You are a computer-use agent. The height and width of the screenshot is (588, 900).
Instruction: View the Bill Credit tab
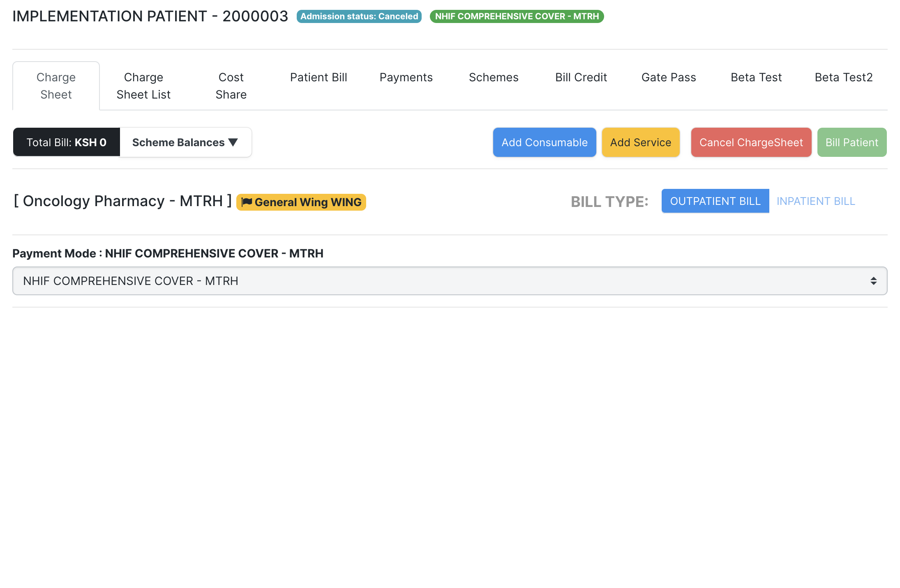[581, 77]
